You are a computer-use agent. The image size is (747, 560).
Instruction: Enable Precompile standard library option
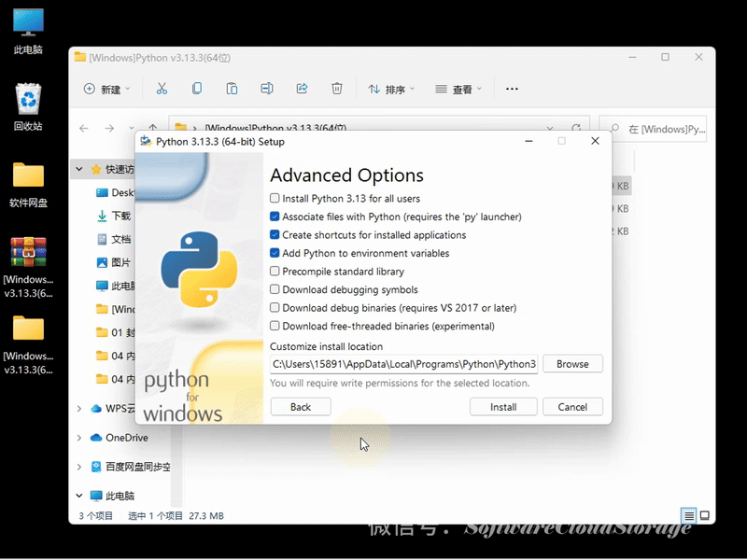tap(275, 272)
